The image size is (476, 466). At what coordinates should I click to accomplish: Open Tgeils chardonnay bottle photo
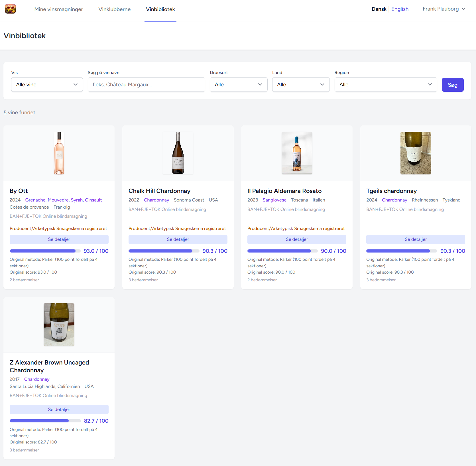(416, 153)
